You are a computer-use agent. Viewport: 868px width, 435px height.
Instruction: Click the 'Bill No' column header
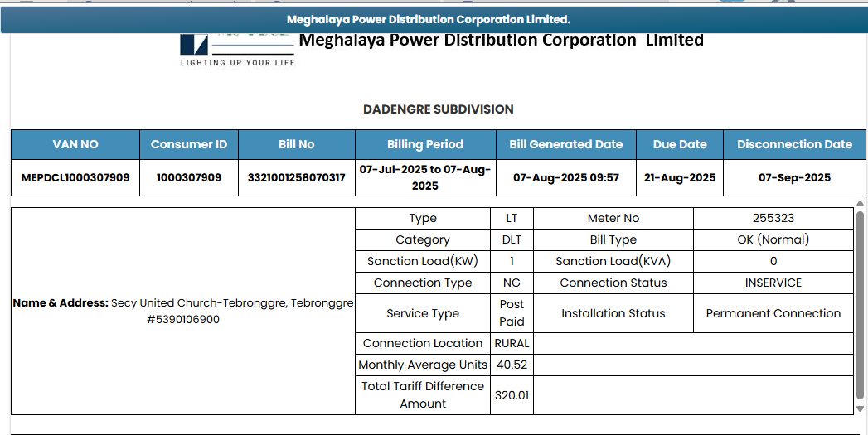tap(297, 144)
